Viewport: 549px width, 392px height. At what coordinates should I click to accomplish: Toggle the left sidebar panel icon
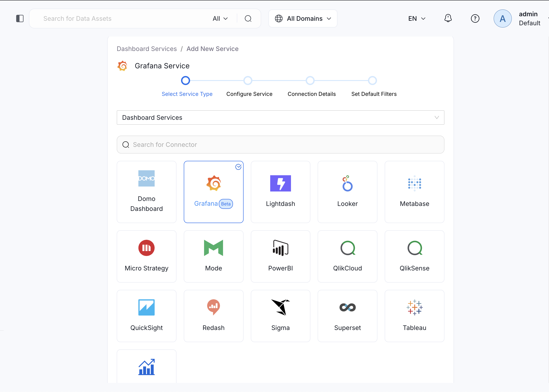click(20, 18)
